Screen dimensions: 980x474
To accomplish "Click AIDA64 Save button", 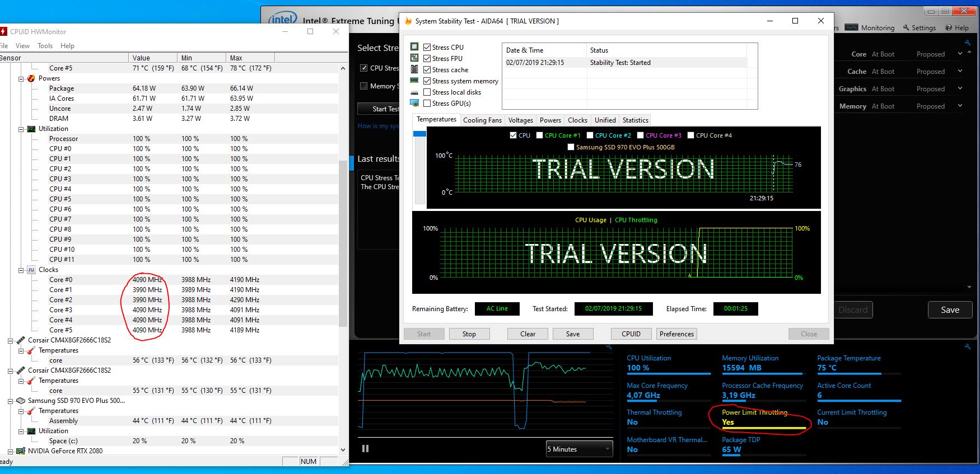I will click(573, 334).
